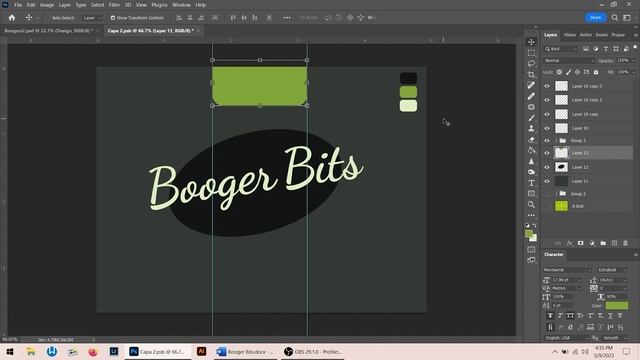The image size is (640, 360).
Task: Open the Image menu
Action: pyautogui.click(x=47, y=5)
